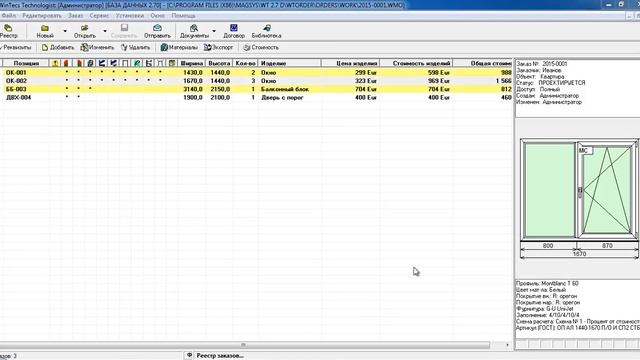Create a new order with Новый
This screenshot has height=360, width=640.
point(45,31)
